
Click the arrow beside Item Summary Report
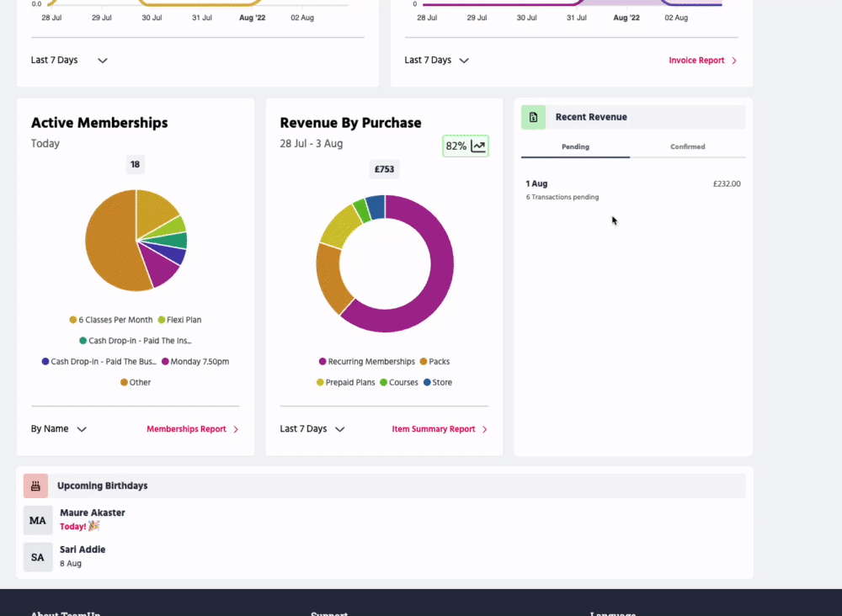click(x=484, y=429)
